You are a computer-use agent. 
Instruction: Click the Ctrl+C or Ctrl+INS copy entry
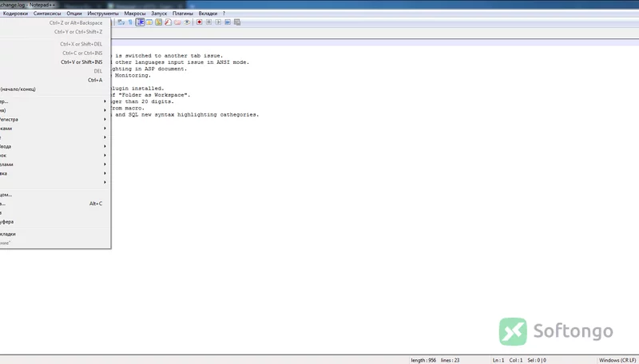tap(55, 53)
